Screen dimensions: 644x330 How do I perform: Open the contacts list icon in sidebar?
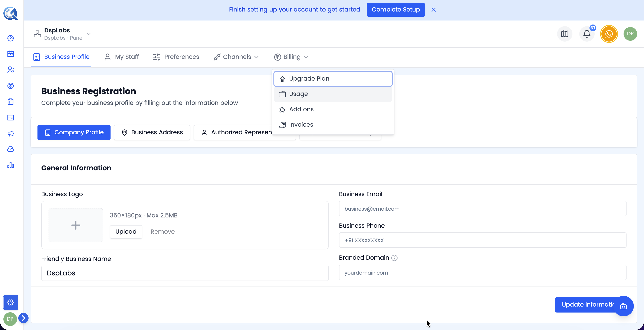tap(10, 70)
